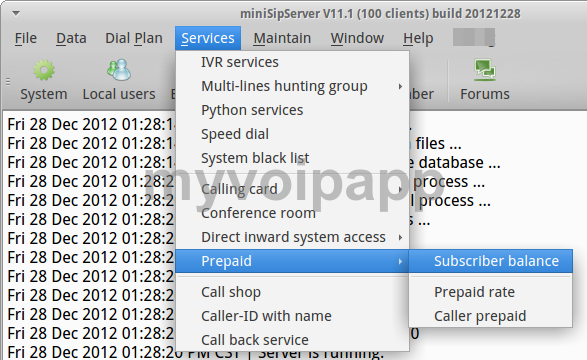Open Prepaid rate submenu item

pyautogui.click(x=491, y=292)
